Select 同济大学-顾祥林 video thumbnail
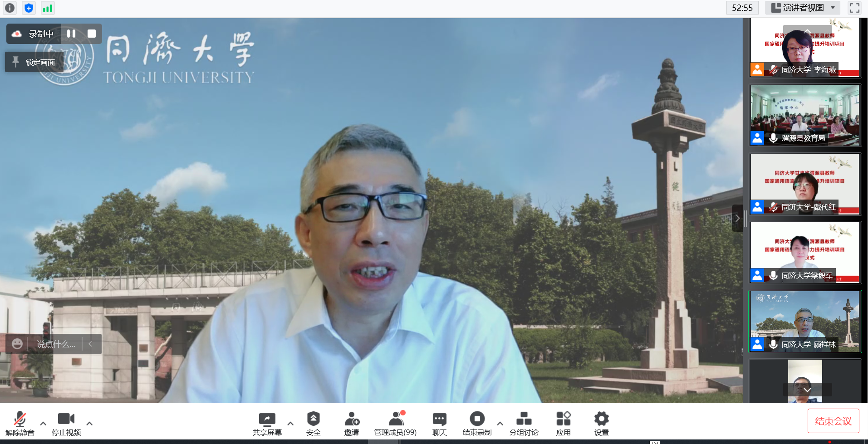The width and height of the screenshot is (868, 444). click(805, 322)
